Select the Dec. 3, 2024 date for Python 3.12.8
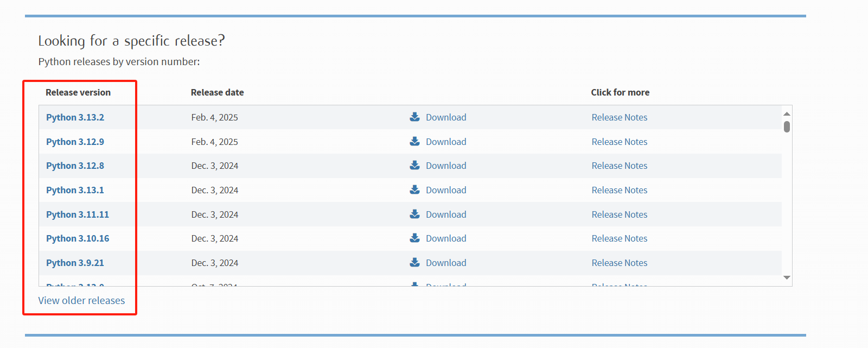Screen dimensions: 868x348 pyautogui.click(x=215, y=166)
